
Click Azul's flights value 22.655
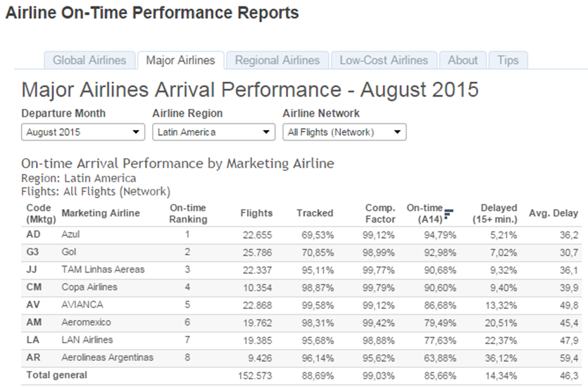pyautogui.click(x=257, y=235)
